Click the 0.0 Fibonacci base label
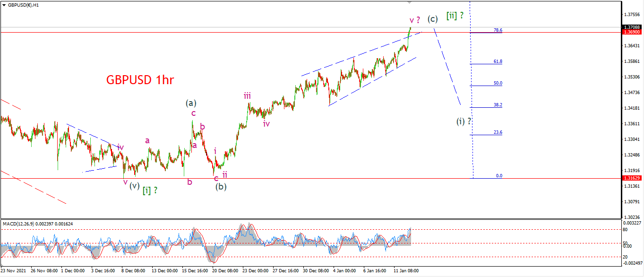Viewport: 644px width, 277px height. coord(499,176)
